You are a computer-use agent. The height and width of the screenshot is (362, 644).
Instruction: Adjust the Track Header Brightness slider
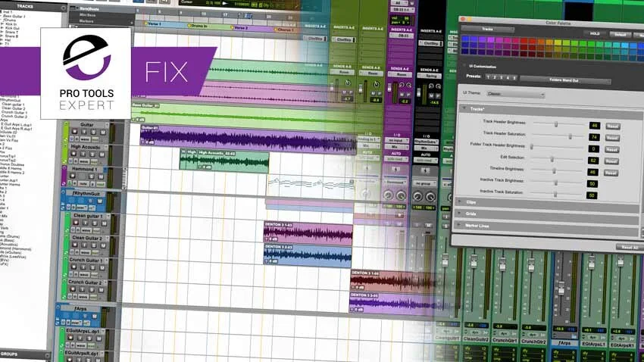click(556, 124)
